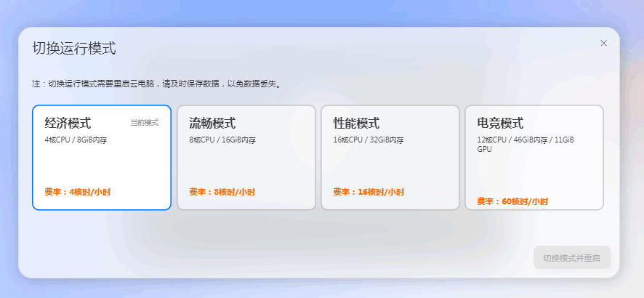Click the 12核CPU / 46GiB内存 / 11GiB GPU spec text
The width and height of the screenshot is (644, 298).
525,143
